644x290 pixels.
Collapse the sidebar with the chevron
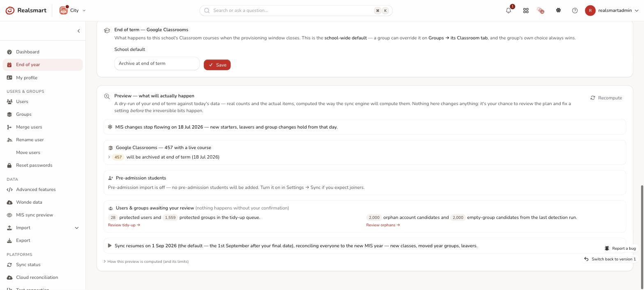click(x=78, y=31)
